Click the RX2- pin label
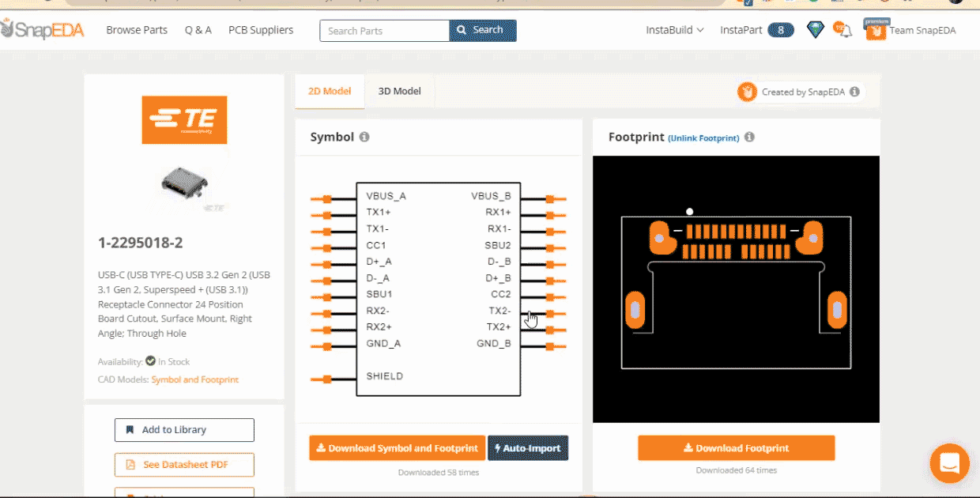The width and height of the screenshot is (980, 498). [379, 311]
